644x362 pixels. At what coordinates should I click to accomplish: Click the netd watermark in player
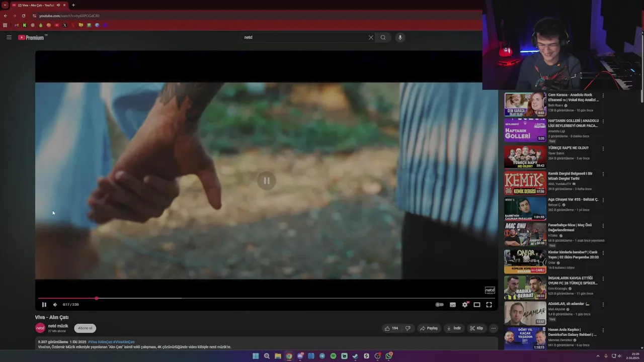pos(490,291)
